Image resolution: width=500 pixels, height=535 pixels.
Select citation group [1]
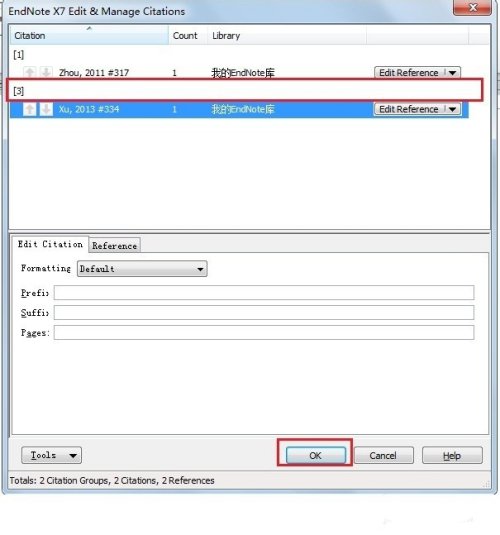[x=18, y=55]
